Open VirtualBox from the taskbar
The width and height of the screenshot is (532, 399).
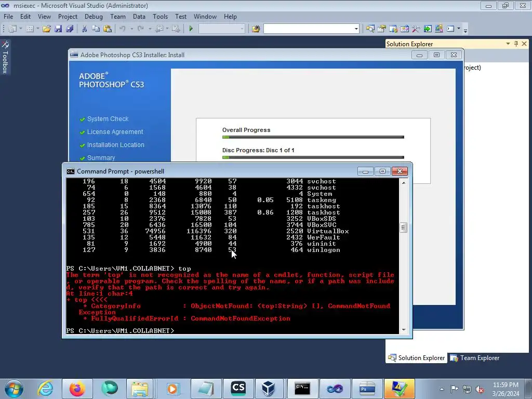pyautogui.click(x=269, y=389)
